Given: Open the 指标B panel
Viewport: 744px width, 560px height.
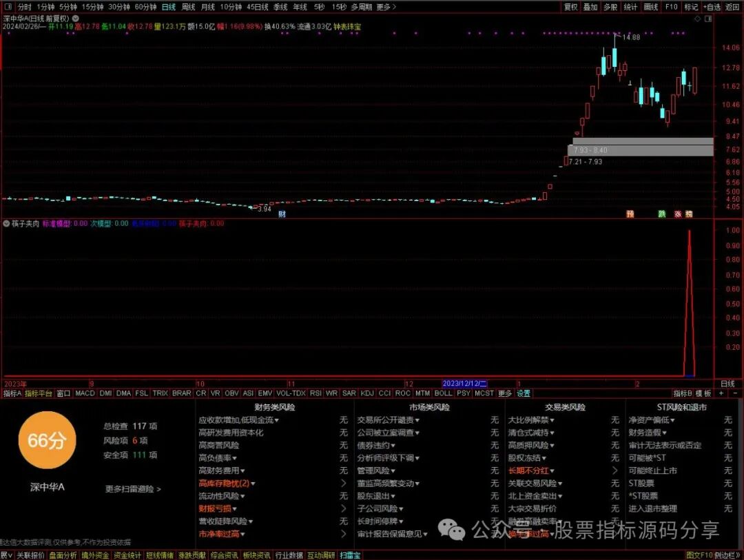Looking at the screenshot, I should coord(682,393).
